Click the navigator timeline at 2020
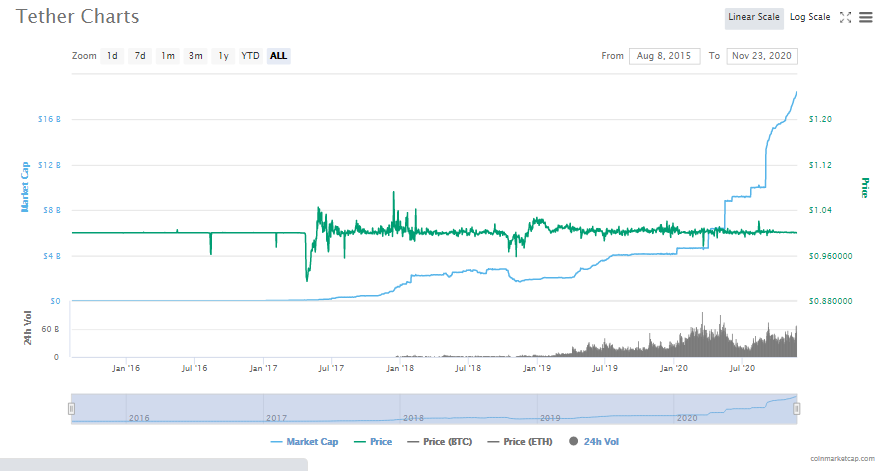This screenshot has height=471, width=893. pos(687,418)
